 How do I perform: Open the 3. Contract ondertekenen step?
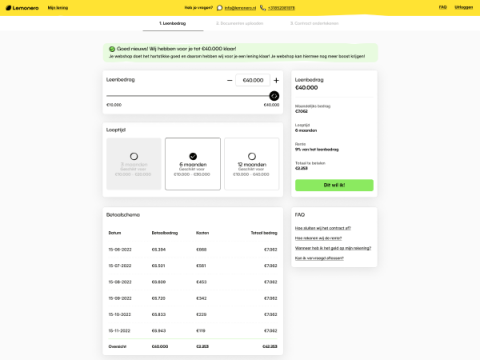pyautogui.click(x=314, y=23)
